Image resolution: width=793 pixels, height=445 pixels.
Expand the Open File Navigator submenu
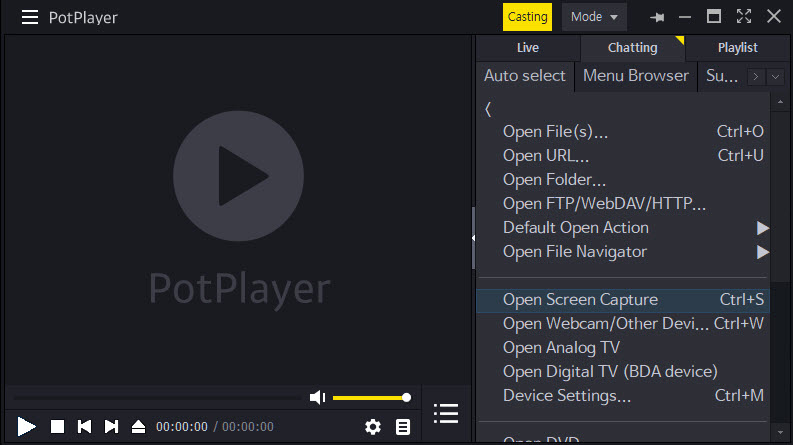623,252
